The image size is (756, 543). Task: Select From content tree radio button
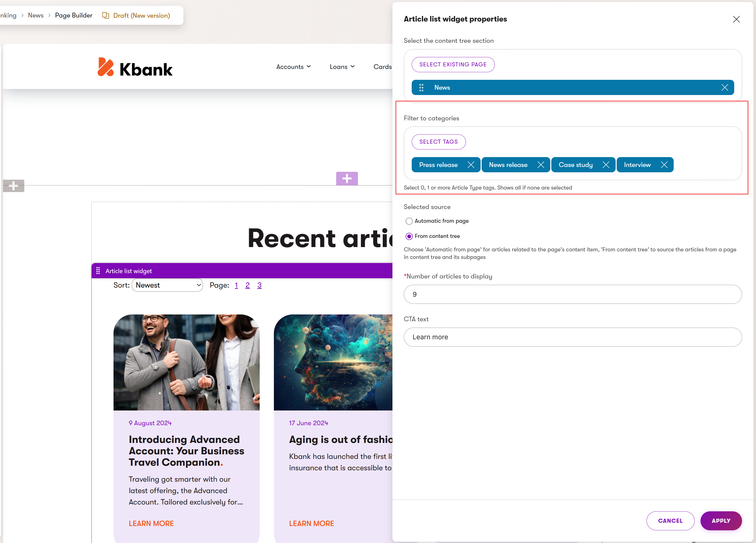(409, 236)
